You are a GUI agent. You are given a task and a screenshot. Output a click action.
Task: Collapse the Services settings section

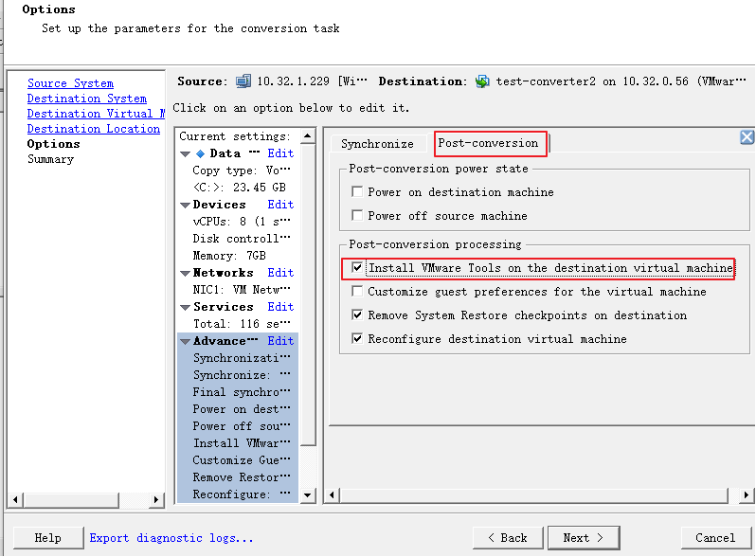click(x=185, y=307)
